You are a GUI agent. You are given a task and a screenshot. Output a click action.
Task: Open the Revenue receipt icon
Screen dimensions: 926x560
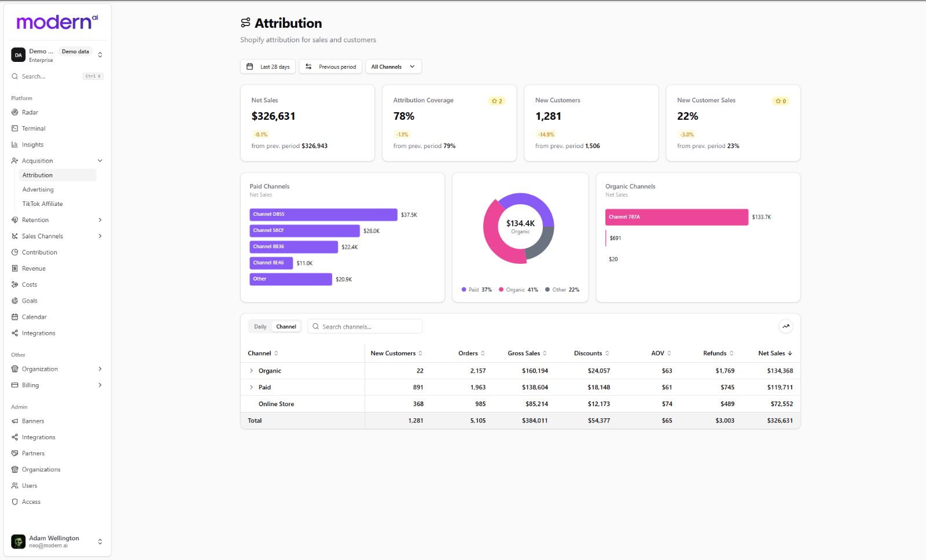(x=14, y=268)
